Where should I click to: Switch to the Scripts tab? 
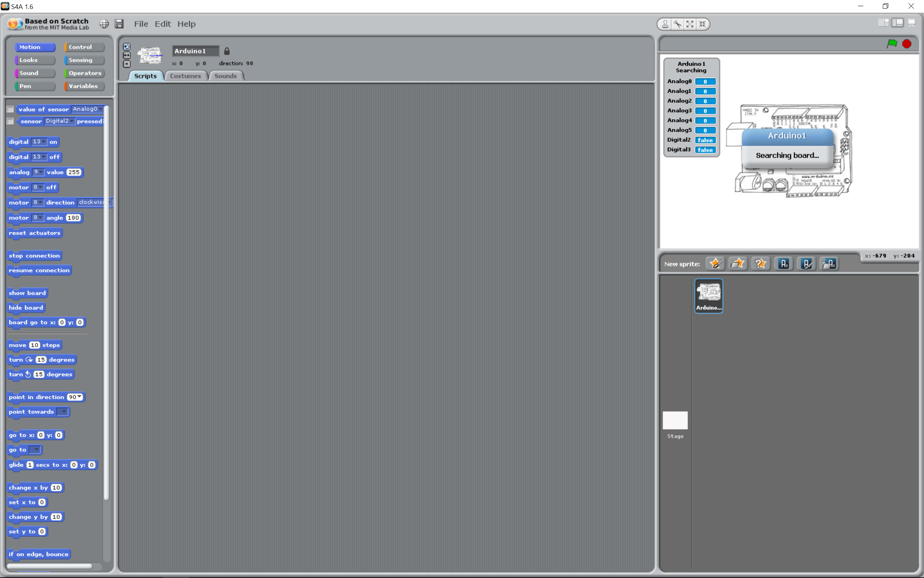145,76
